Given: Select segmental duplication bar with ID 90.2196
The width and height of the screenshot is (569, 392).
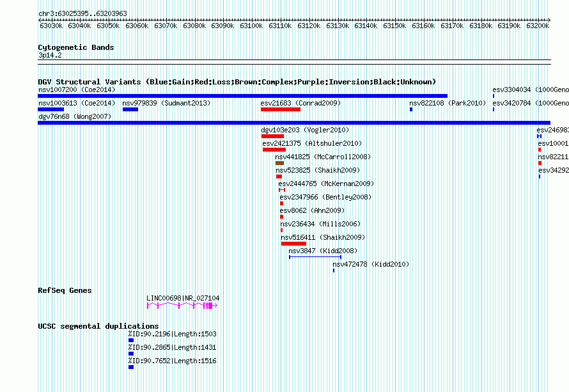Looking at the screenshot, I should [131, 340].
